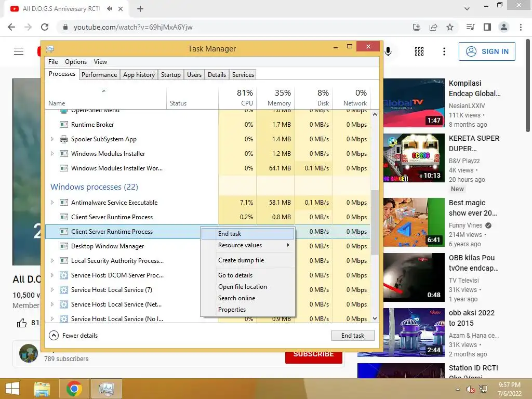Open YouTube settings three-dot icon
Image resolution: width=532 pixels, height=399 pixels.
click(x=444, y=51)
